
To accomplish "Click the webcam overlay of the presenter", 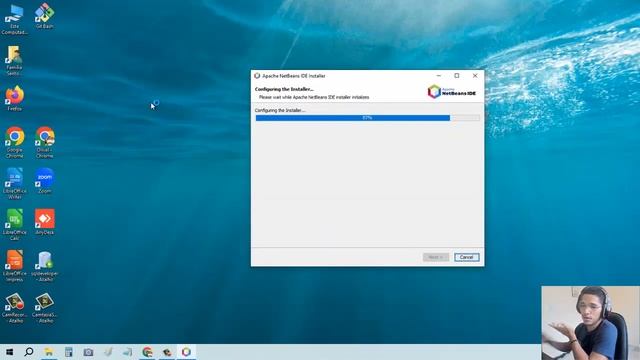I will (x=591, y=323).
